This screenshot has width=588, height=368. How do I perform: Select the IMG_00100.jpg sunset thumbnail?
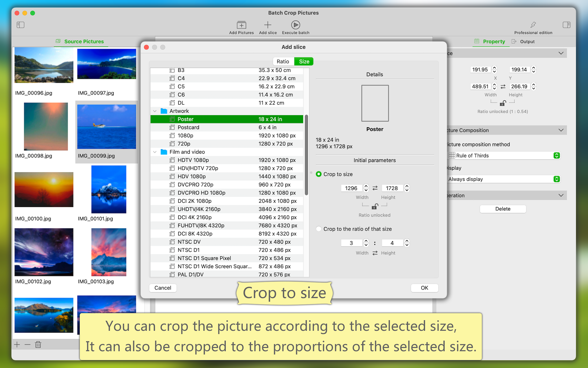[x=44, y=189]
